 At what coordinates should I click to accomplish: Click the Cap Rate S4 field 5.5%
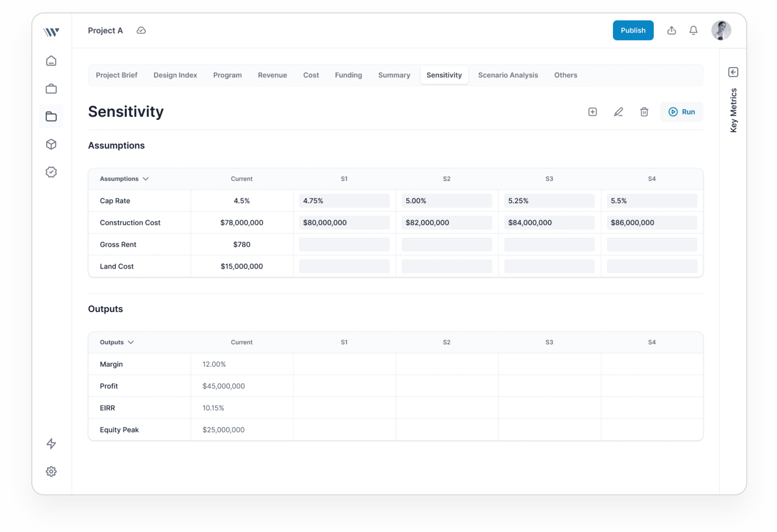pos(652,201)
